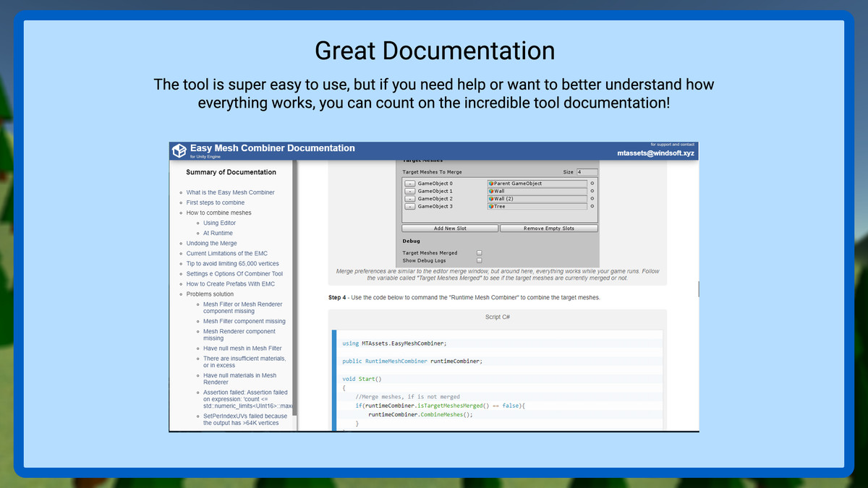This screenshot has width=868, height=488.
Task: Open 'Settings e Options Of Combiner Tool'
Action: (234, 274)
